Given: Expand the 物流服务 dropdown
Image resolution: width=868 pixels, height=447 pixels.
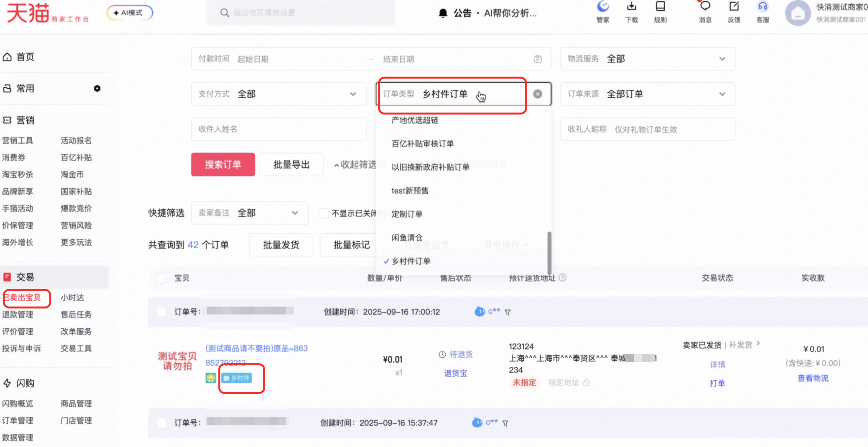Looking at the screenshot, I should 648,59.
